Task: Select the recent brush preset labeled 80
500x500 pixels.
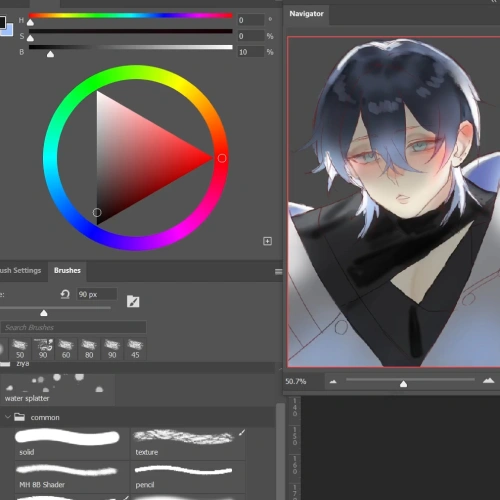Action: [x=89, y=349]
